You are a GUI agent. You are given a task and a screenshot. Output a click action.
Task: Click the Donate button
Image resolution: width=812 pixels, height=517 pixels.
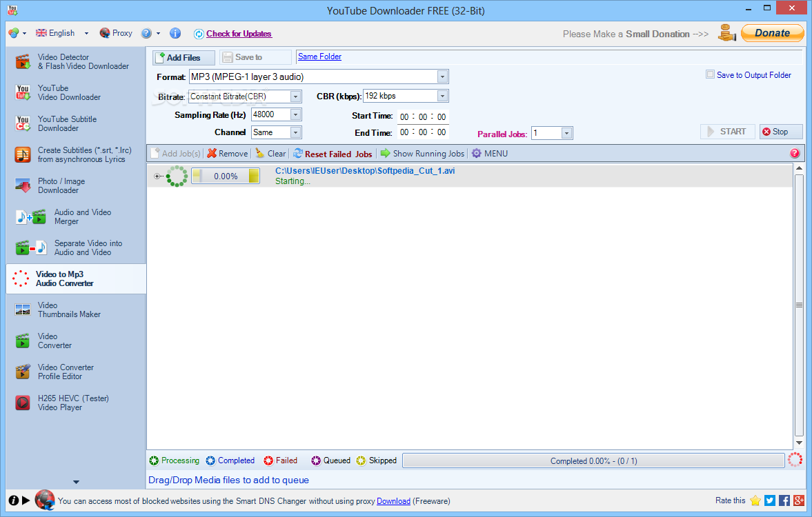pos(772,33)
